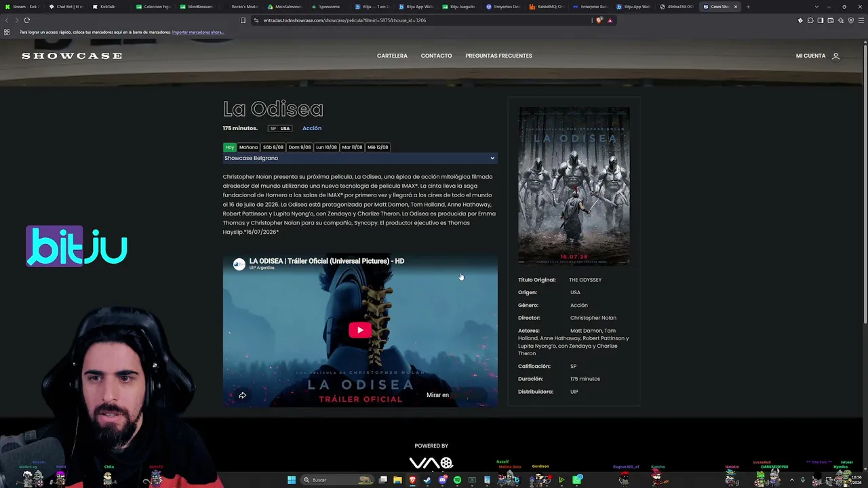This screenshot has width=868, height=488.
Task: Close the Cines Showcase tab
Action: click(x=736, y=7)
